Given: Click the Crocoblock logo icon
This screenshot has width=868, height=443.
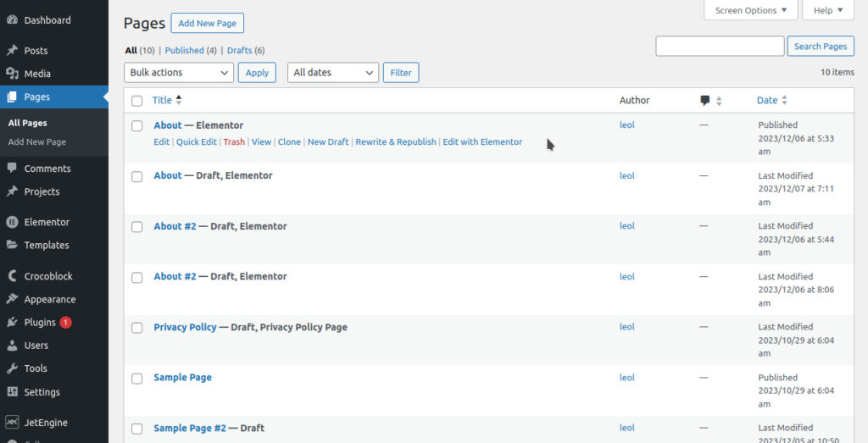Looking at the screenshot, I should click(x=12, y=275).
